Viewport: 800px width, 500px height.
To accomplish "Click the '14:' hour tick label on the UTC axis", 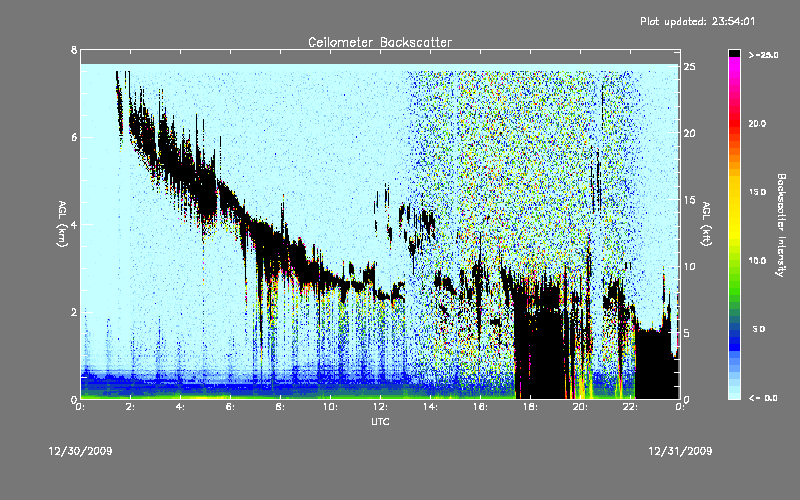I will click(430, 407).
